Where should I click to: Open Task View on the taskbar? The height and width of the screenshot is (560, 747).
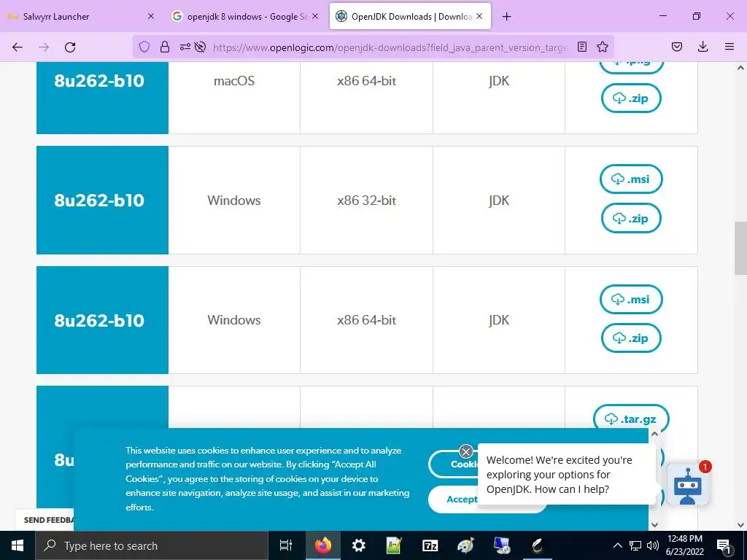point(286,545)
